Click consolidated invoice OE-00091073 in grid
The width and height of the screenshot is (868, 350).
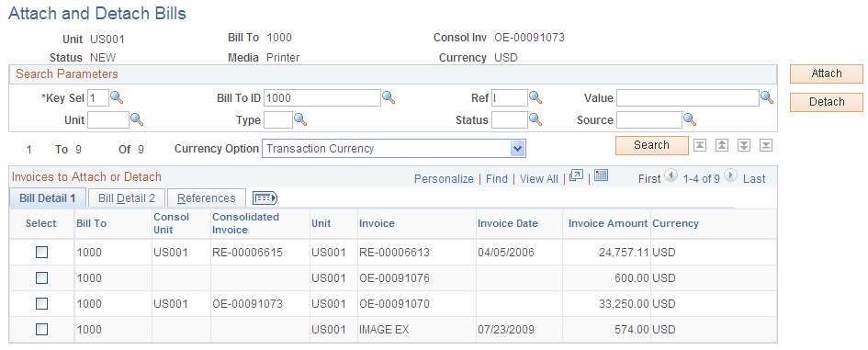(247, 303)
